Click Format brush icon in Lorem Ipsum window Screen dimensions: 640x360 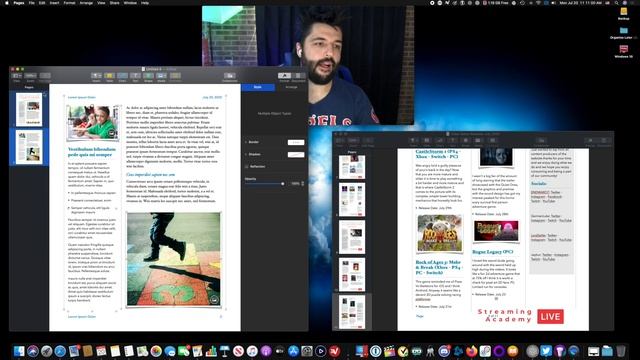coord(284,76)
